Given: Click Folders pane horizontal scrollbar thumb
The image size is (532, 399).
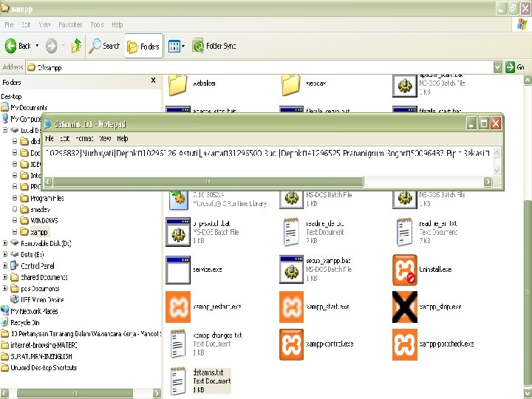Looking at the screenshot, I should pyautogui.click(x=75, y=393).
